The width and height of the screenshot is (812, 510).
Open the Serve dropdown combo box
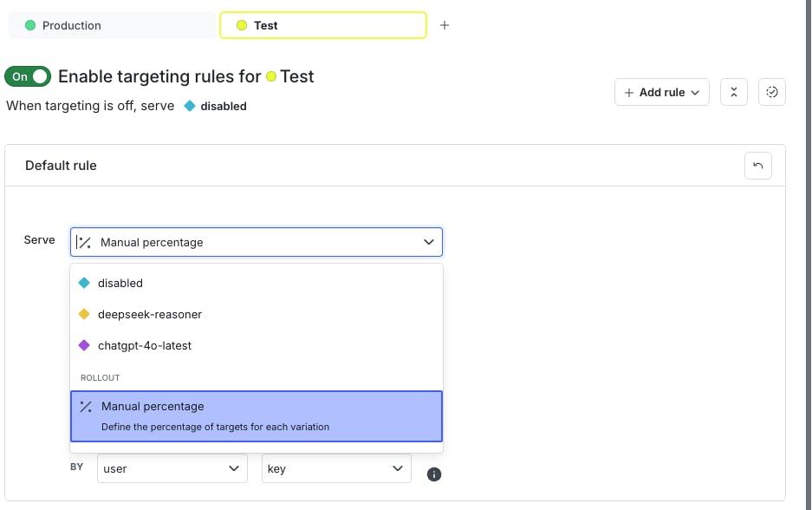[x=257, y=242]
